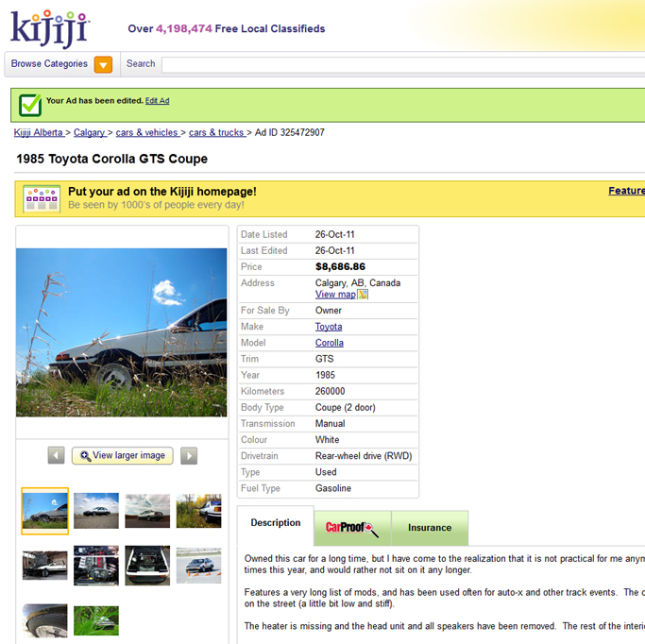Click the price $8,686.86
The width and height of the screenshot is (645, 644).
[340, 267]
